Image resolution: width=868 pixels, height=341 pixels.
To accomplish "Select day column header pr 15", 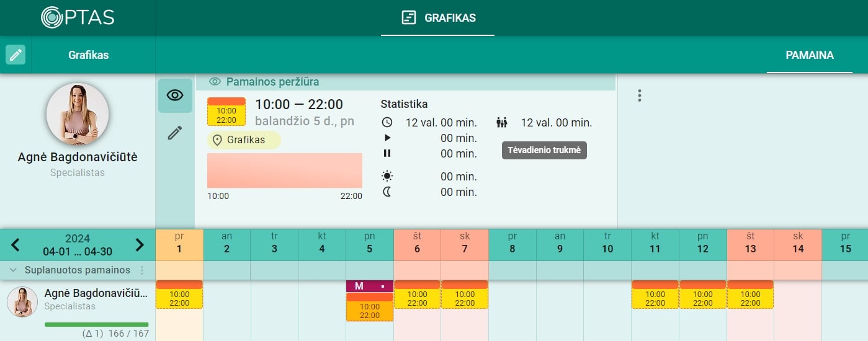I will [x=845, y=244].
